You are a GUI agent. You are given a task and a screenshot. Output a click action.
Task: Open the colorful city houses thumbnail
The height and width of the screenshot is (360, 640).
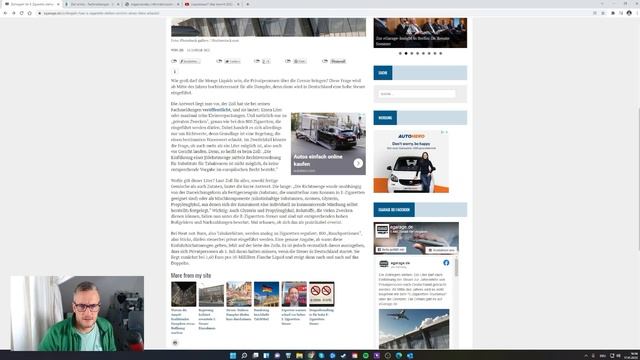coord(239,294)
